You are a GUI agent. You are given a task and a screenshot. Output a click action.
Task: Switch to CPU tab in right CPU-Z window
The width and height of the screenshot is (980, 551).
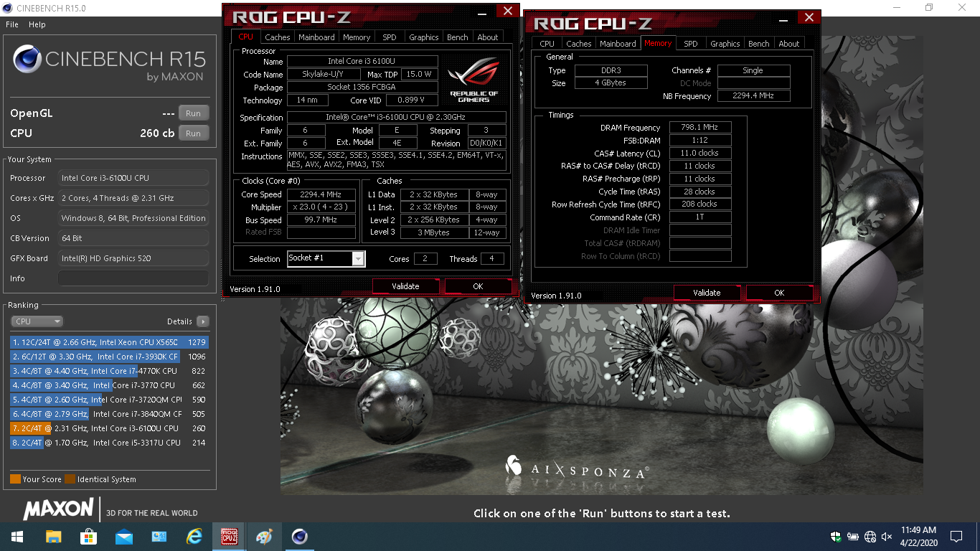[547, 44]
